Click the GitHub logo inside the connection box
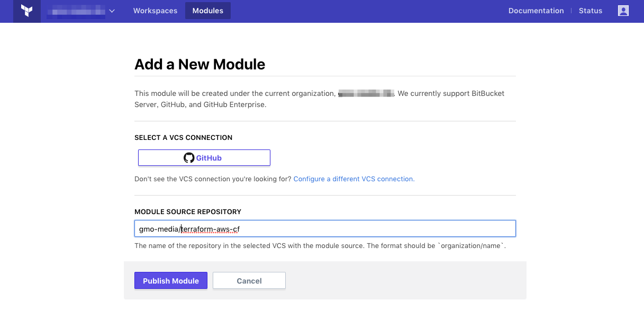The height and width of the screenshot is (309, 644). [x=189, y=157]
